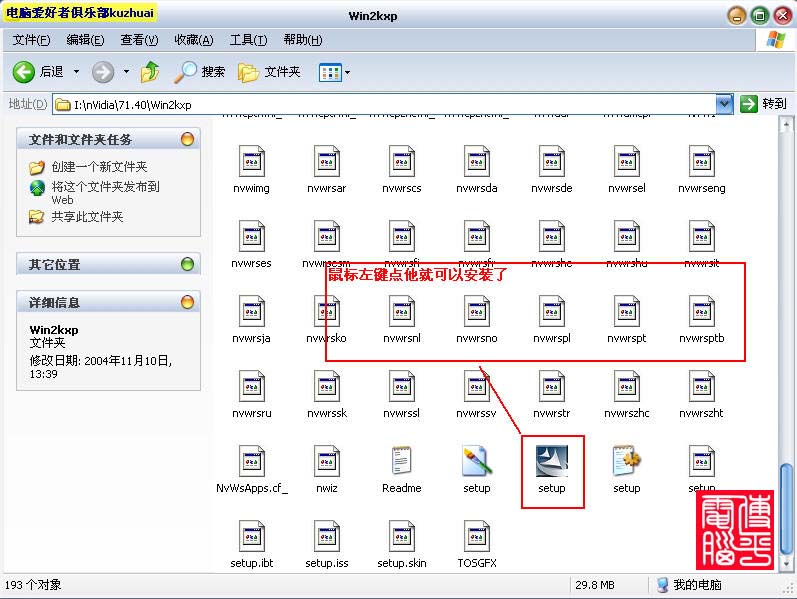Select the nvwrsar file icon

pos(327,161)
